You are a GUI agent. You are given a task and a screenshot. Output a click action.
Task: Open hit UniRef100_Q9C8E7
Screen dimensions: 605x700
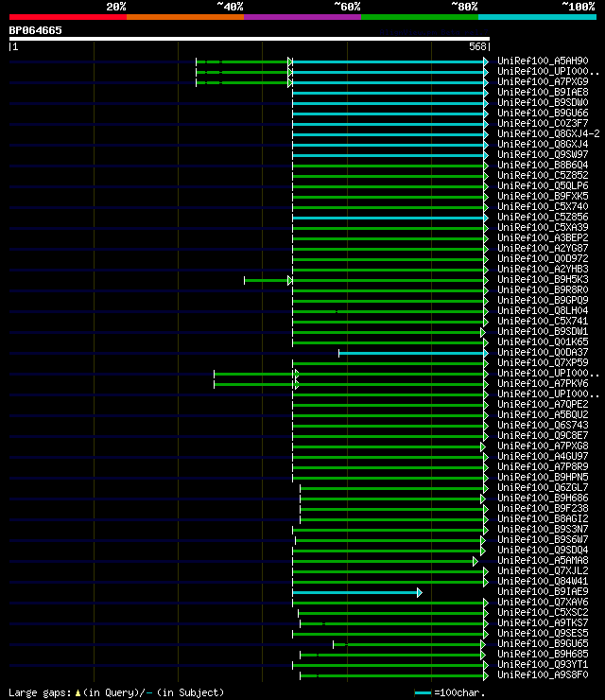click(x=543, y=436)
